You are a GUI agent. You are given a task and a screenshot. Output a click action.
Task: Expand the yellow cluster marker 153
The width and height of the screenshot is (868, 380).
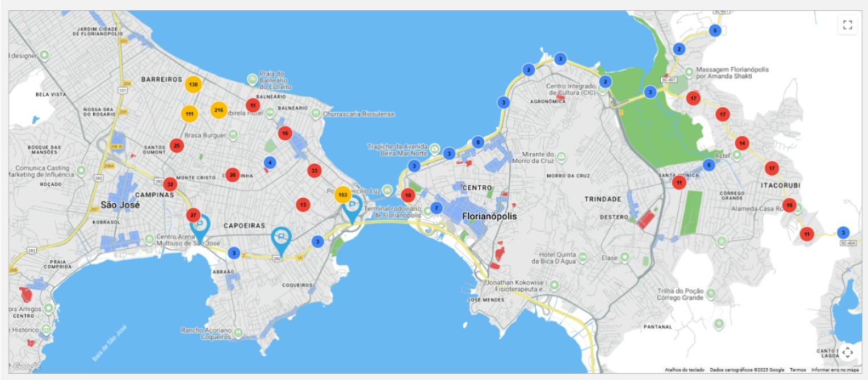pos(342,195)
